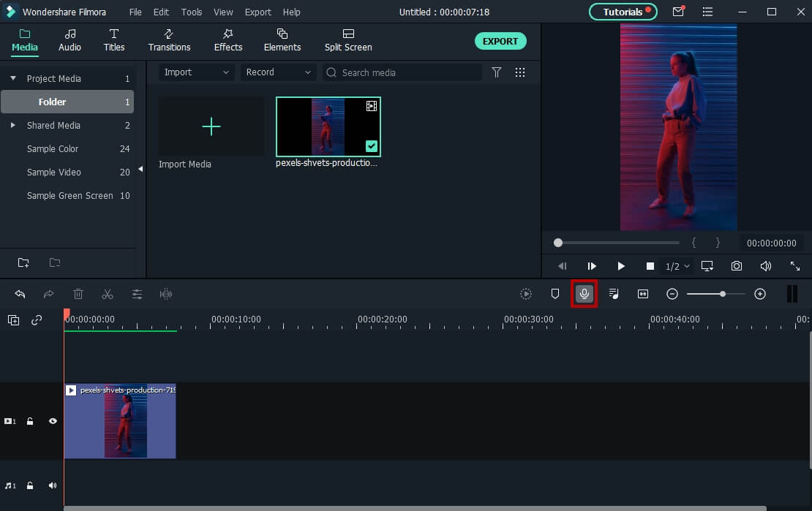812x511 pixels.
Task: Open the Export menu in menu bar
Action: point(258,12)
